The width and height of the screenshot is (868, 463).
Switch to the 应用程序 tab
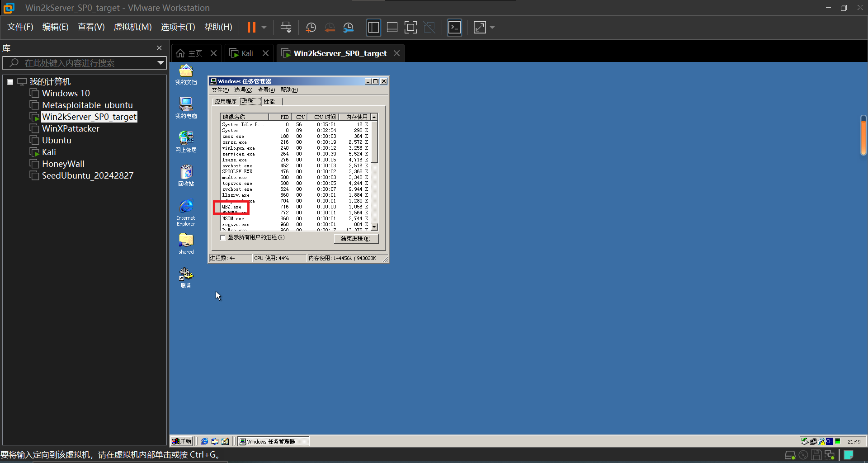pos(226,102)
